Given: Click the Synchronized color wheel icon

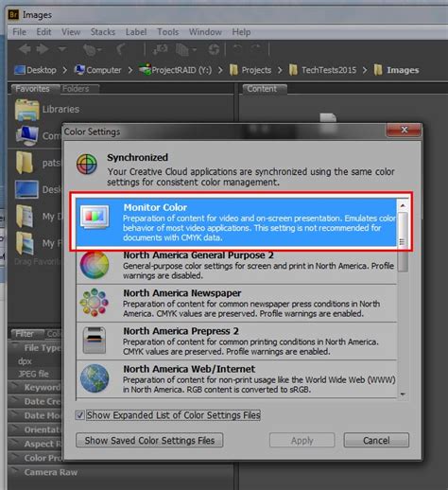Looking at the screenshot, I should (87, 165).
